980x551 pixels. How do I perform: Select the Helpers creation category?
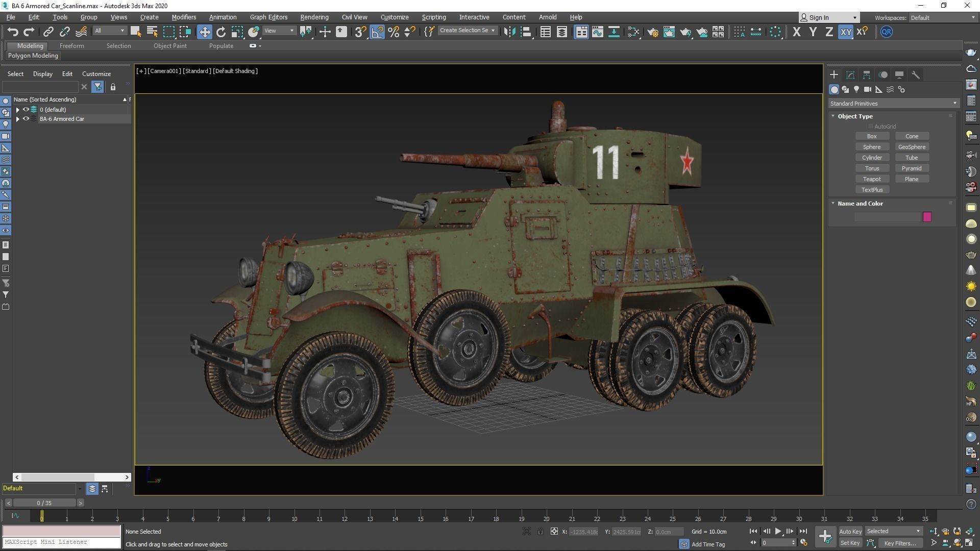point(879,89)
